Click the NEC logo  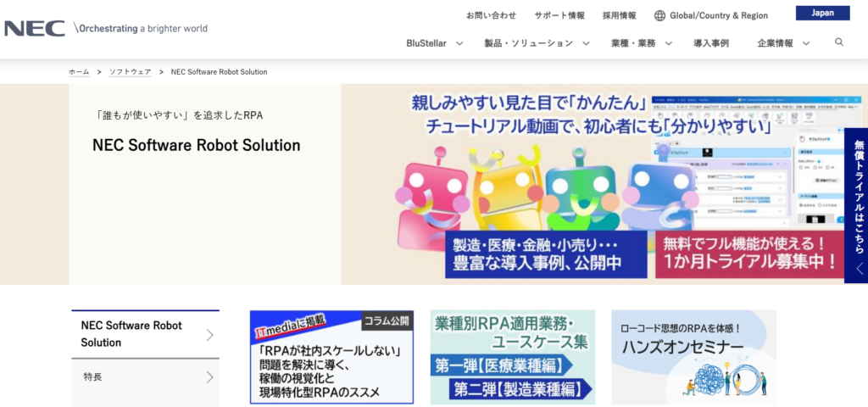coord(34,28)
